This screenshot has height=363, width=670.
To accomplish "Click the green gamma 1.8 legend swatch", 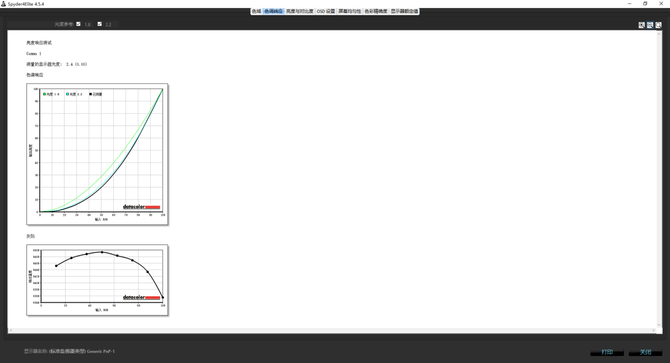I will [44, 94].
